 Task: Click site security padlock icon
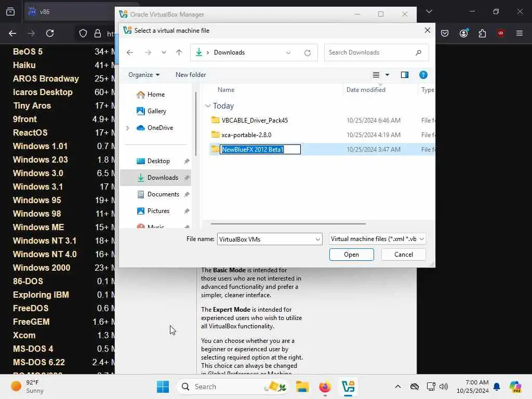(98, 33)
